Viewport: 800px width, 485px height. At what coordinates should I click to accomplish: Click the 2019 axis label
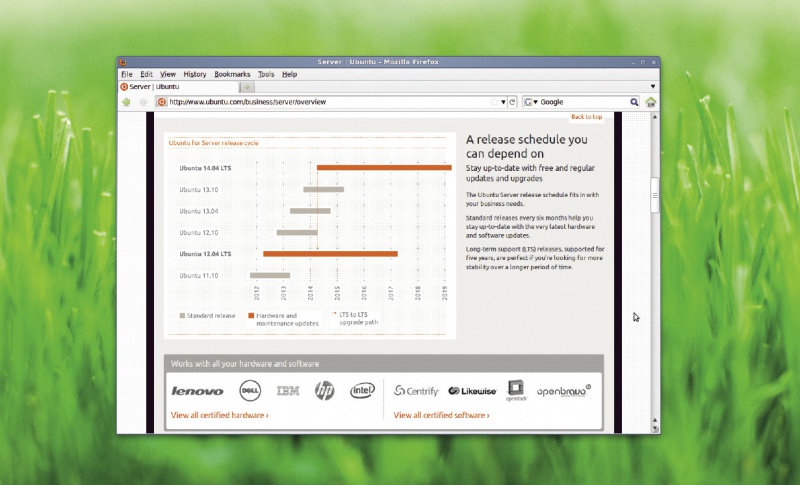445,293
